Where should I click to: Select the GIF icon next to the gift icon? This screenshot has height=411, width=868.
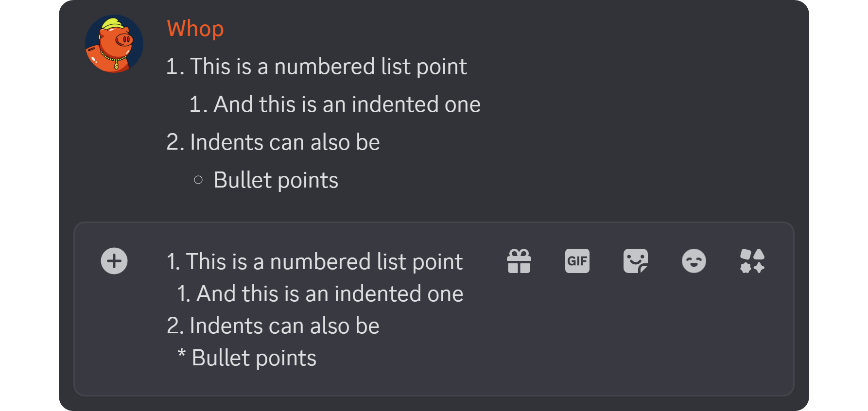coord(577,261)
